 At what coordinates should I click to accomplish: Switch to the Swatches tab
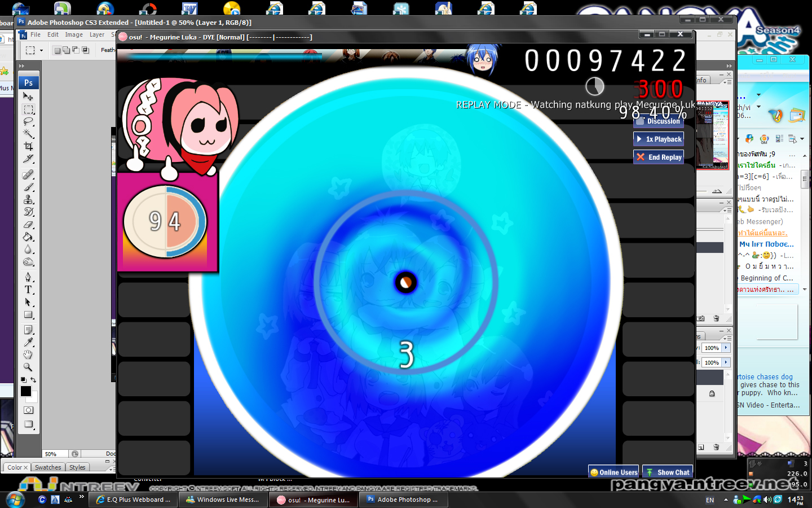pyautogui.click(x=48, y=467)
